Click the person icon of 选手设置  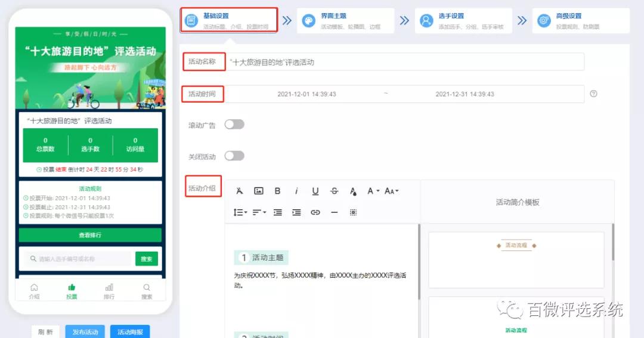coord(426,20)
